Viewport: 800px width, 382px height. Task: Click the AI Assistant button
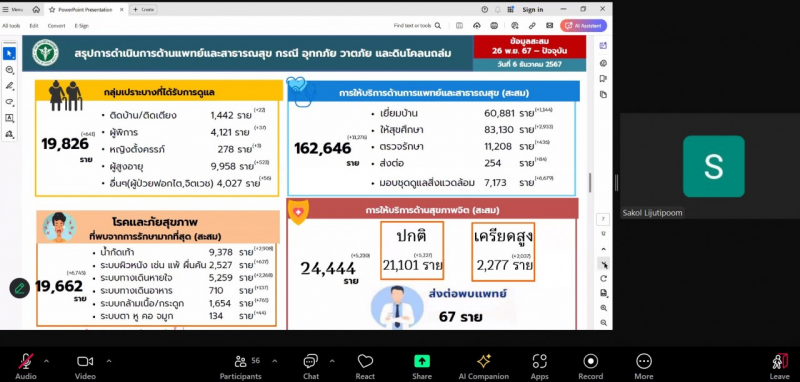click(x=583, y=26)
